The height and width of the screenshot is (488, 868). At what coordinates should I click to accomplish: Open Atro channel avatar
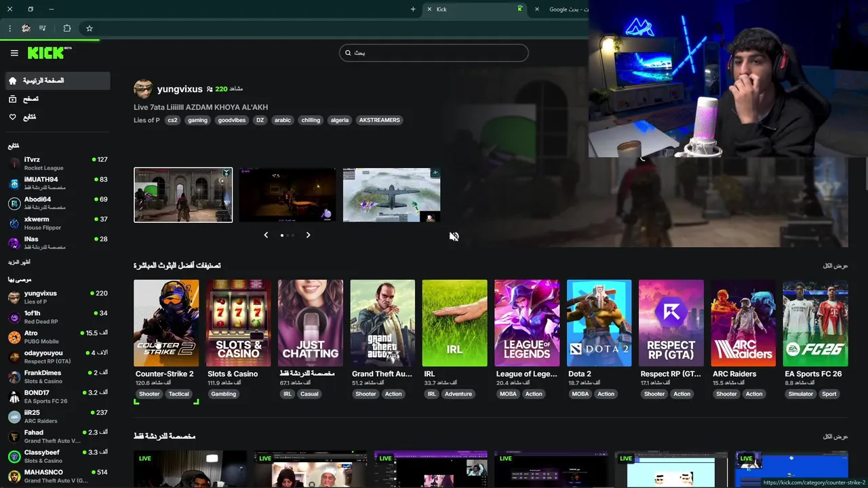click(x=14, y=337)
